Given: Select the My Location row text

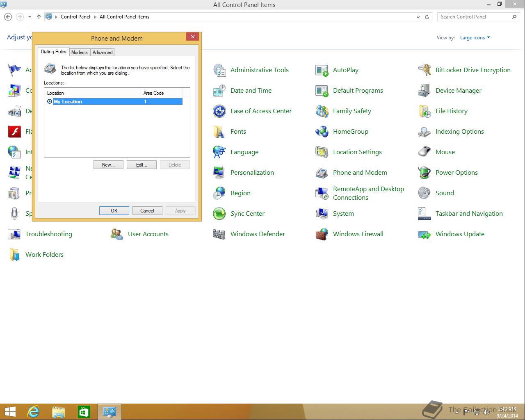Looking at the screenshot, I should pyautogui.click(x=68, y=102).
